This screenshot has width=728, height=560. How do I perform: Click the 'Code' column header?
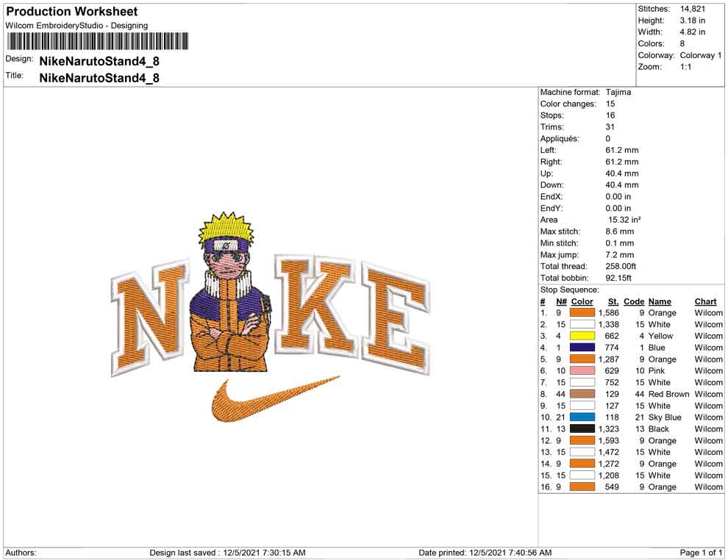(x=634, y=301)
